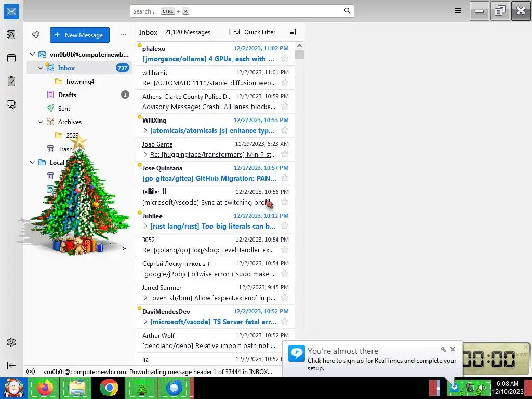This screenshot has height=399, width=532.
Task: Open the Drafts folder
Action: (79, 95)
